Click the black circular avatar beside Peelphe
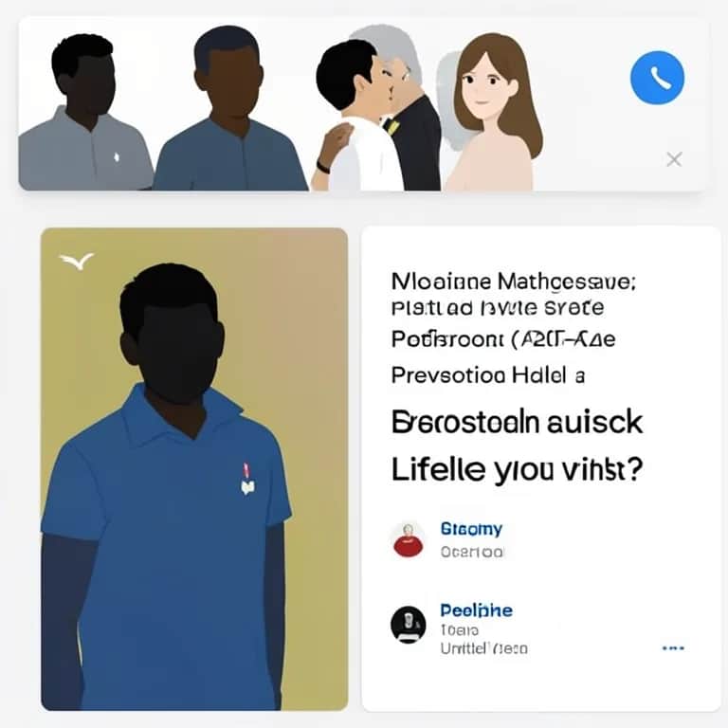Viewport: 728px width, 728px height. 409,625
